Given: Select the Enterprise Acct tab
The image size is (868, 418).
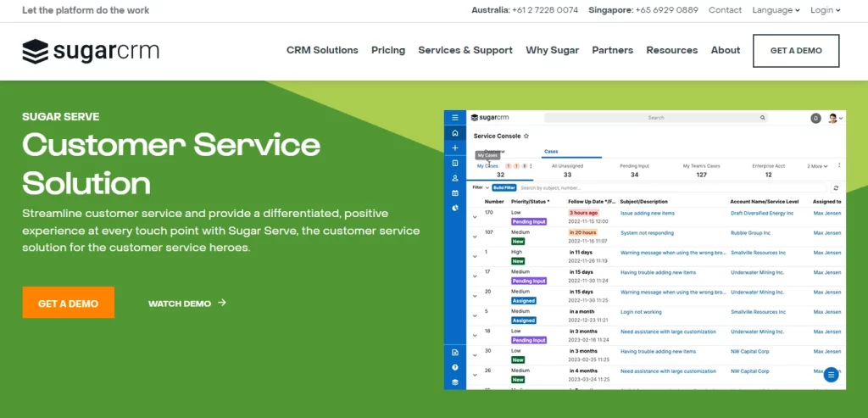Looking at the screenshot, I should click(768, 170).
